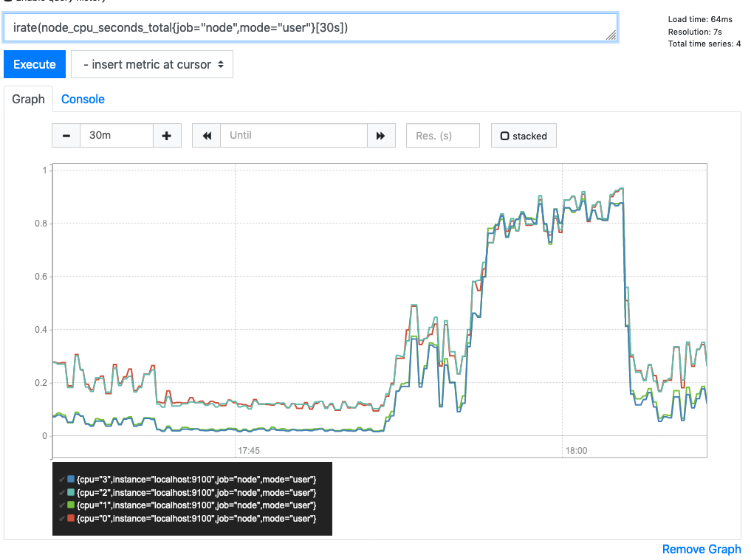Focus the irate query expression field
This screenshot has width=751, height=560.
click(310, 28)
